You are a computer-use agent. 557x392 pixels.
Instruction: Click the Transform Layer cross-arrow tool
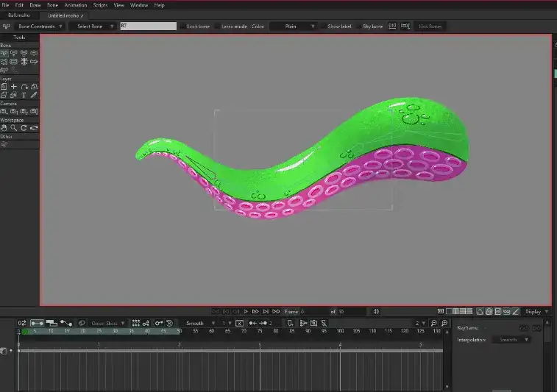13,86
